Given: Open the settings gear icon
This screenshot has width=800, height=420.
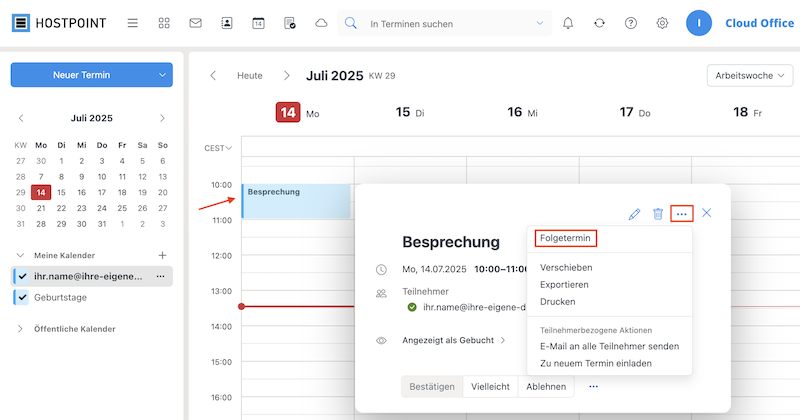Looking at the screenshot, I should (x=662, y=23).
